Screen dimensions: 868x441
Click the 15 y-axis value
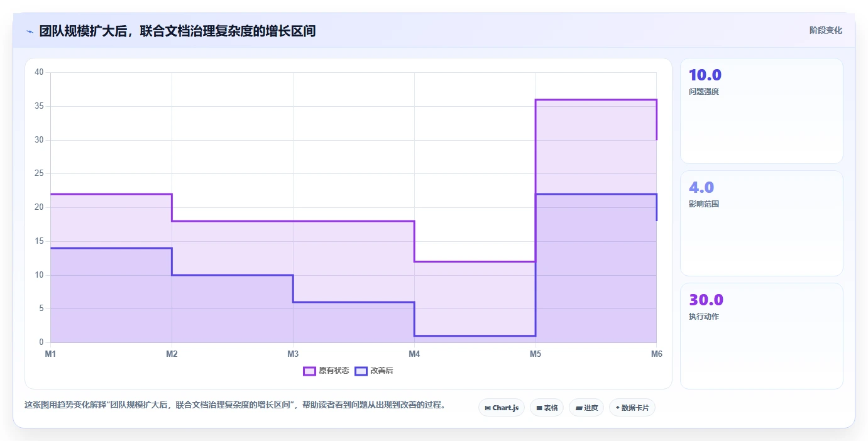point(39,241)
